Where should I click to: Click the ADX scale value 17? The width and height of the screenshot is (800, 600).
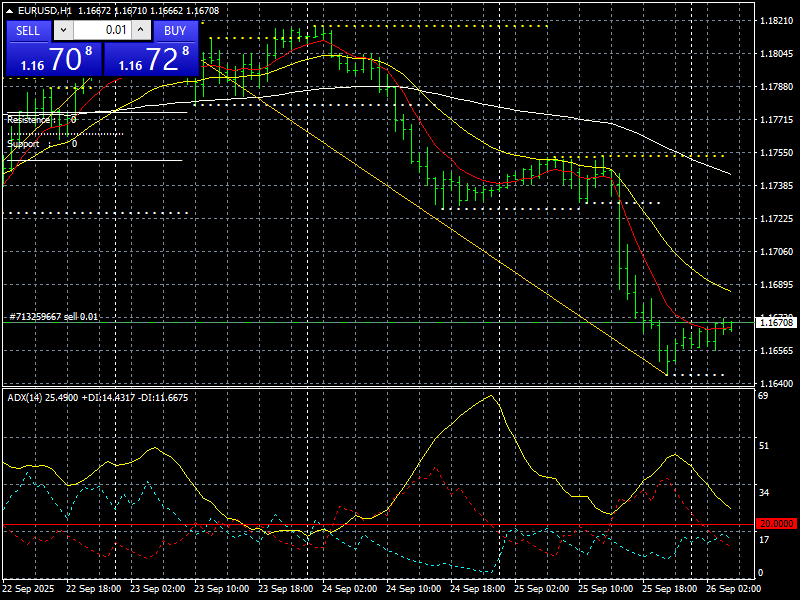[x=763, y=540]
